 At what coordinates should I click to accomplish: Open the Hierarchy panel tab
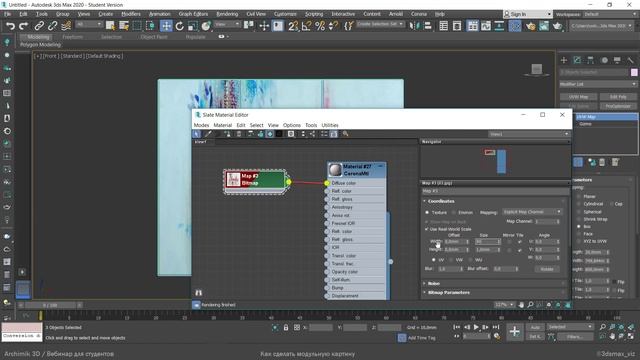click(x=591, y=60)
